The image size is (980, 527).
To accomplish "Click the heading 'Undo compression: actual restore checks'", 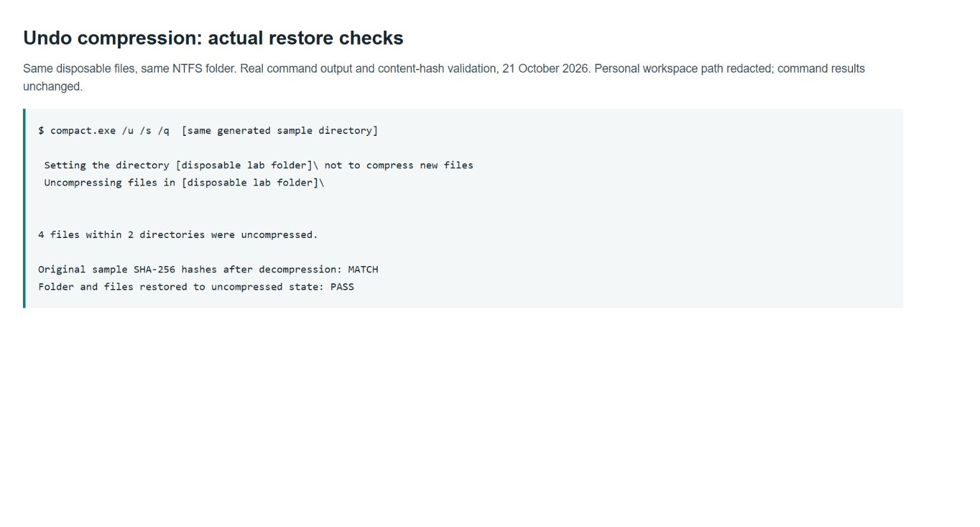I will pos(213,38).
